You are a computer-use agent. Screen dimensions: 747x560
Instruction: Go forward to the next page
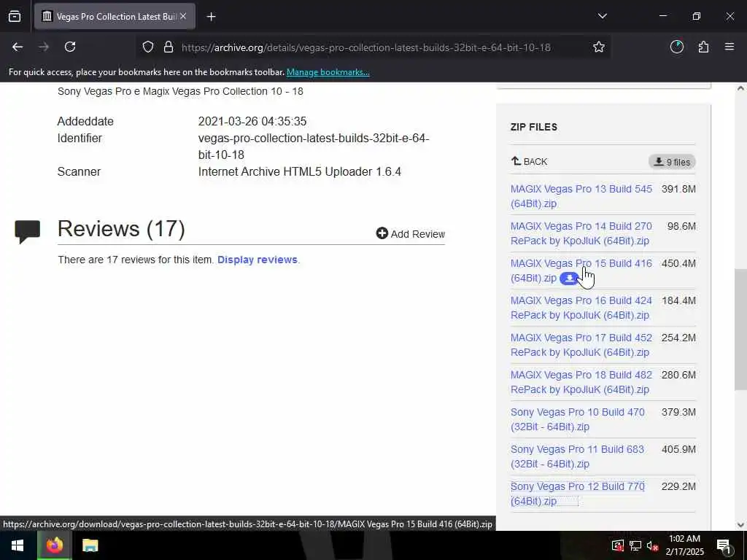[x=44, y=47]
